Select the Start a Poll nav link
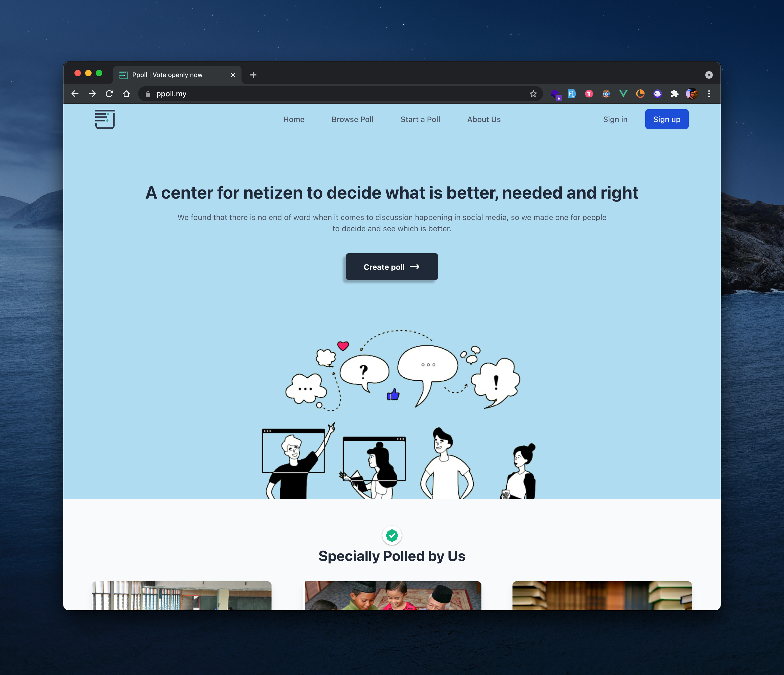The image size is (784, 675). (x=420, y=119)
